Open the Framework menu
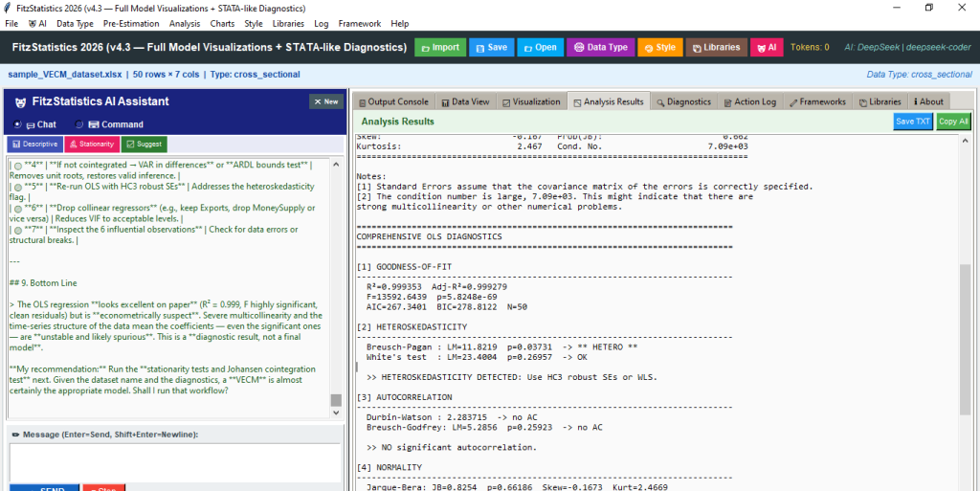 click(360, 24)
